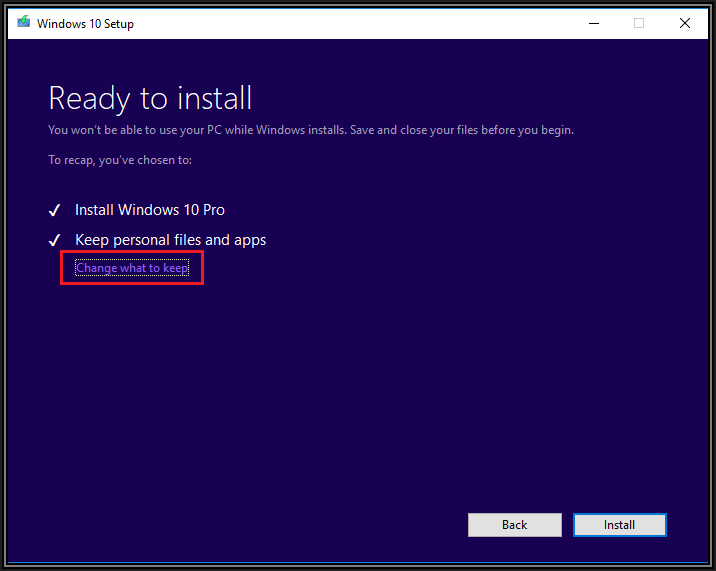Click the 'Install Windows 10 Pro' text
The image size is (716, 571).
click(x=150, y=210)
